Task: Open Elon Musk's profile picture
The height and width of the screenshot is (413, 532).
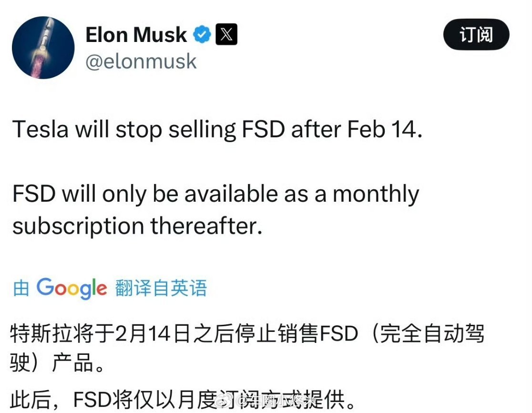Action: pyautogui.click(x=43, y=46)
